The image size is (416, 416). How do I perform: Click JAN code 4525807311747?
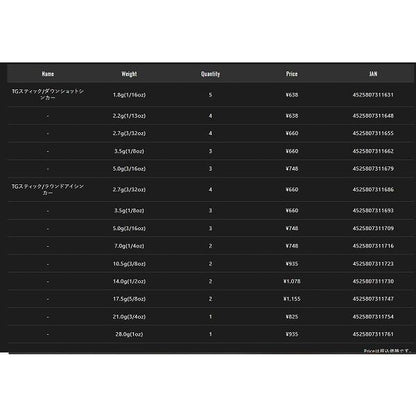[373, 299]
